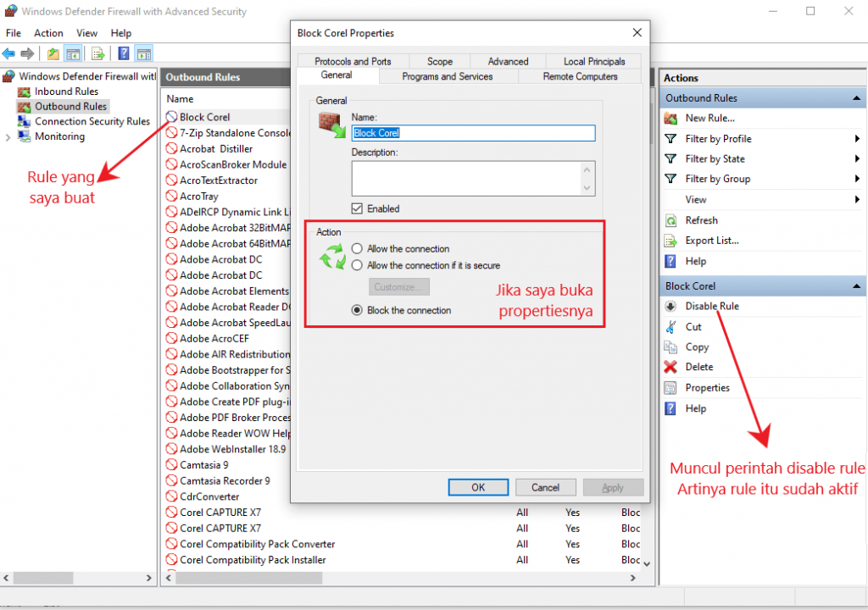The height and width of the screenshot is (610, 868).
Task: Switch to the Advanced tab
Action: coord(508,62)
